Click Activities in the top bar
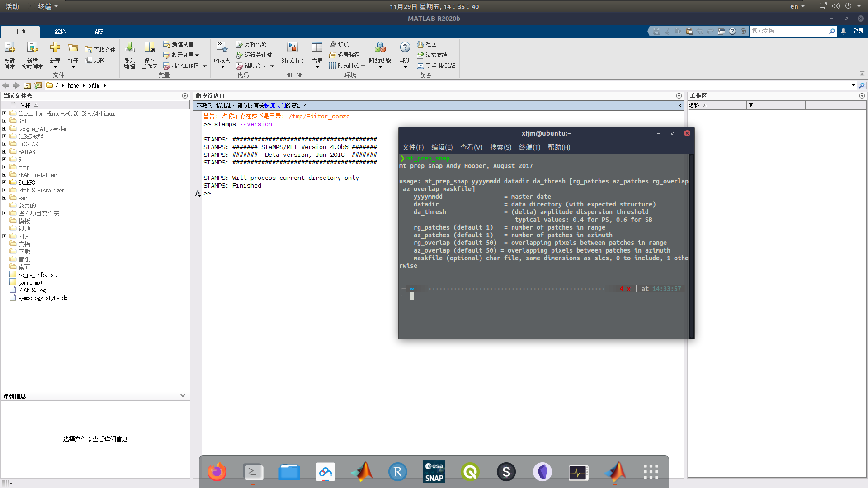Screen dimensions: 868x488 (x=12, y=6)
